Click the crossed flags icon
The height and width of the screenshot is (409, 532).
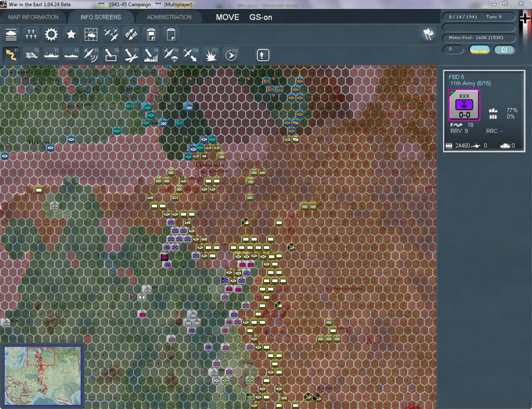428,34
